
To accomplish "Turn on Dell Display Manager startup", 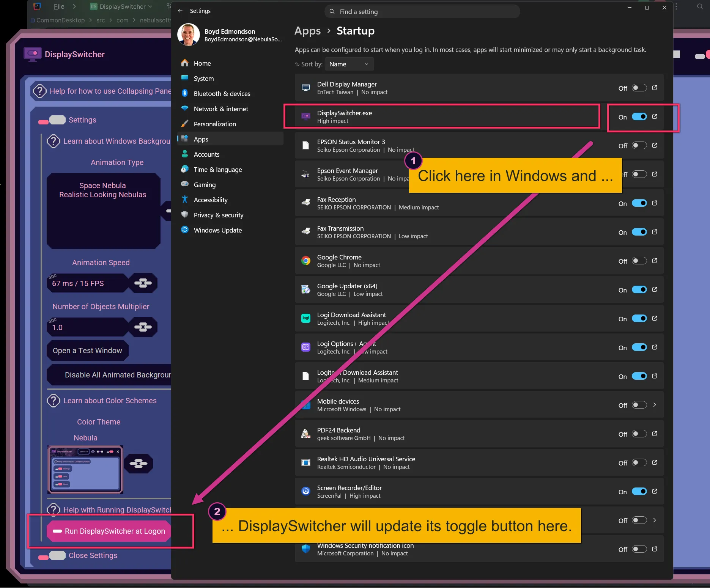I will 639,88.
